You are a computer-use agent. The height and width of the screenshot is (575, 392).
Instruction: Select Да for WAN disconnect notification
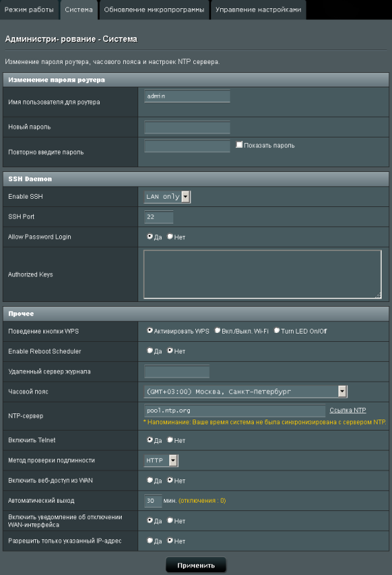150,521
